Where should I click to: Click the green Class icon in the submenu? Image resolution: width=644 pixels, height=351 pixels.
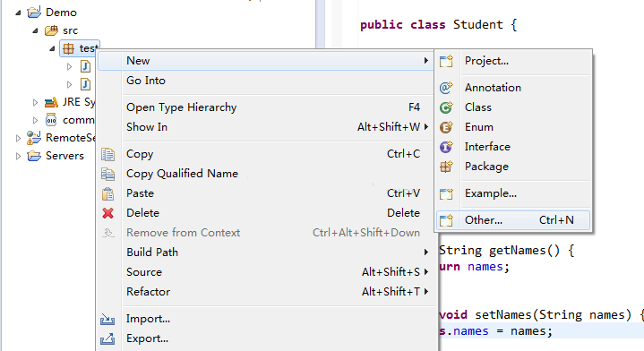point(446,107)
